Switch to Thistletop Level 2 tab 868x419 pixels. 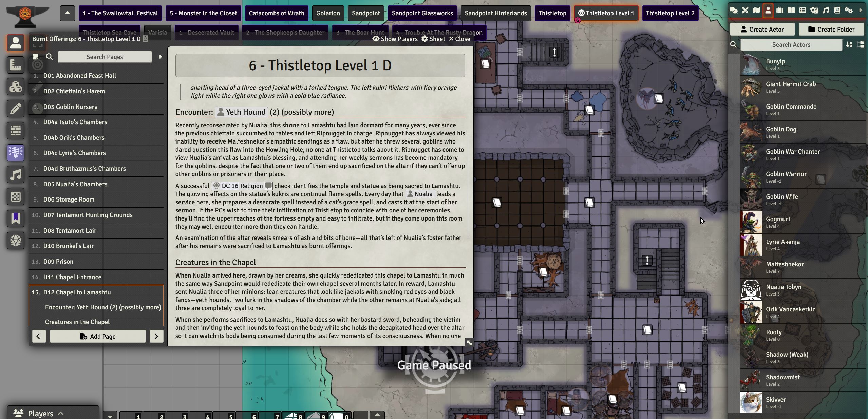tap(670, 13)
